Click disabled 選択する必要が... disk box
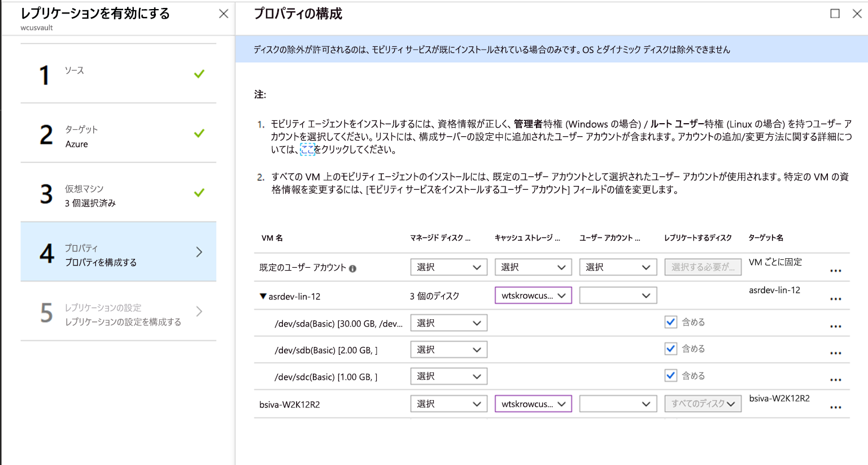 [703, 267]
